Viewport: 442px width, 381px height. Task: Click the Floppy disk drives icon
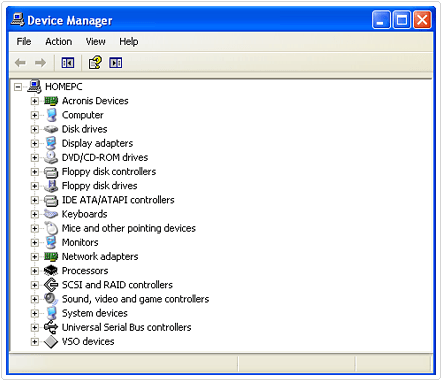(51, 186)
